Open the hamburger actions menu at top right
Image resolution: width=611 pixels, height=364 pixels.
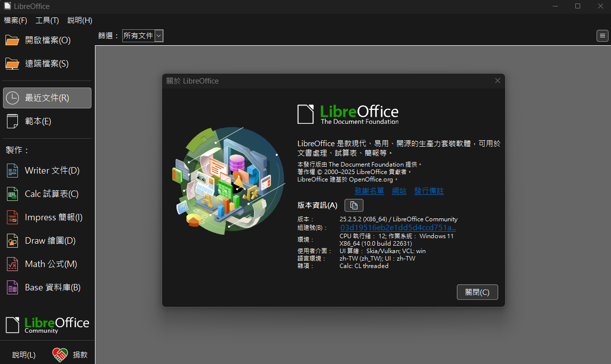603,36
